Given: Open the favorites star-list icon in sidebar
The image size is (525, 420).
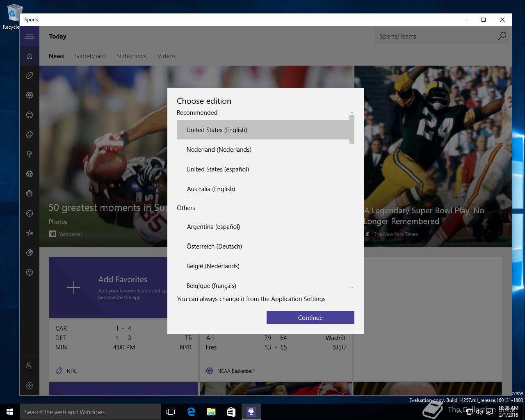Looking at the screenshot, I should (x=30, y=233).
